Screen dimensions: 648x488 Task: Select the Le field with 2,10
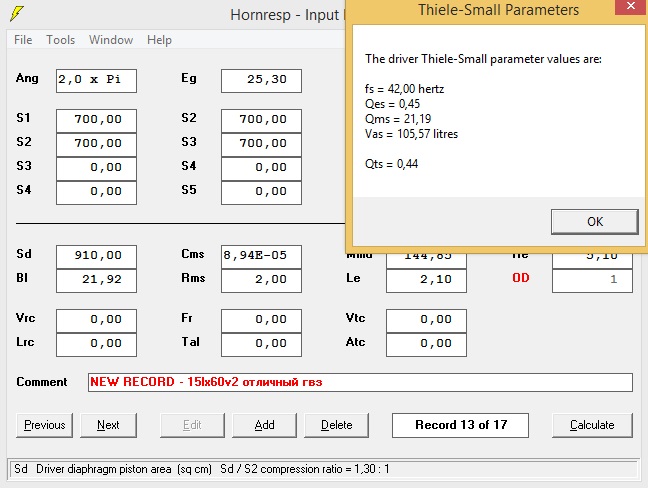coord(426,281)
